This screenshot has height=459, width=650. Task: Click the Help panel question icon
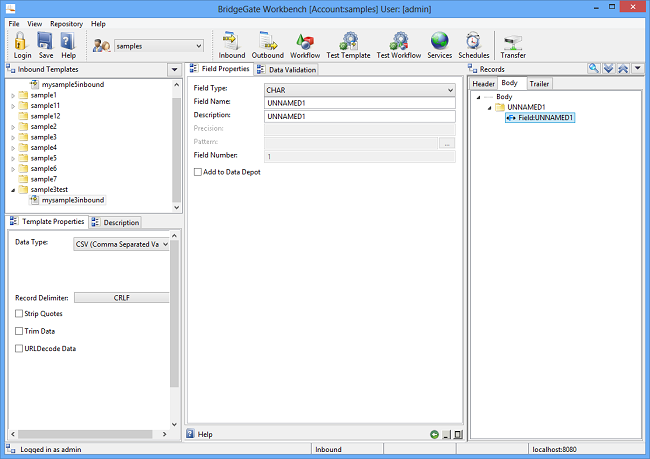(190, 434)
